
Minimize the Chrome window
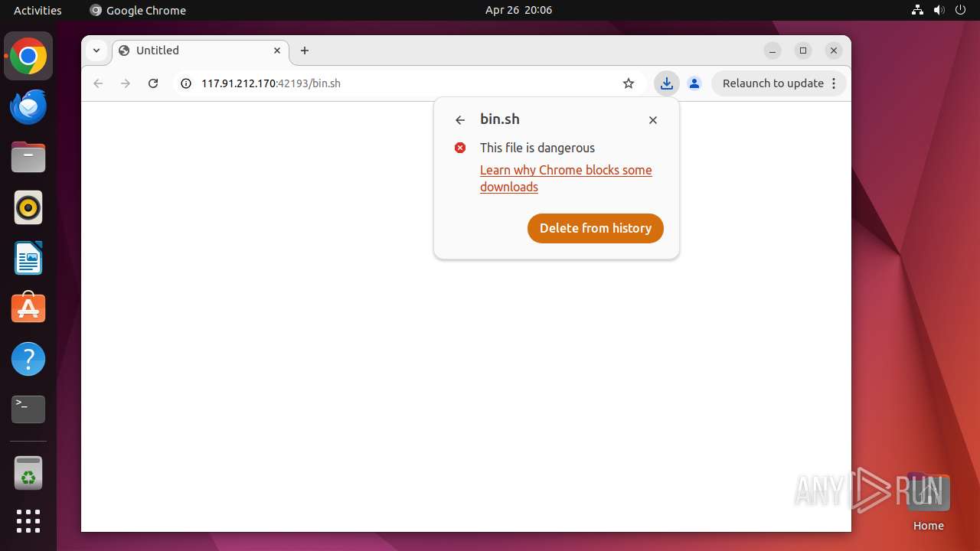773,51
